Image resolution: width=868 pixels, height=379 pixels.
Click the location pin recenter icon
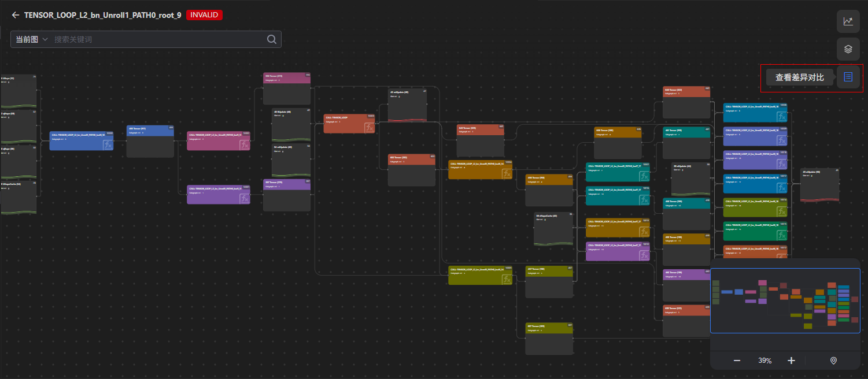point(833,361)
